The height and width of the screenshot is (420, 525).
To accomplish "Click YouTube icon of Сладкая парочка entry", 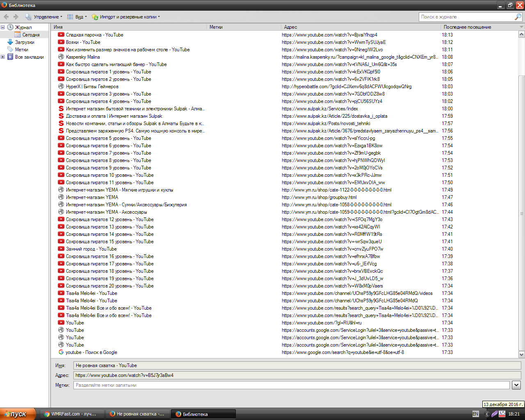I will pos(61,35).
